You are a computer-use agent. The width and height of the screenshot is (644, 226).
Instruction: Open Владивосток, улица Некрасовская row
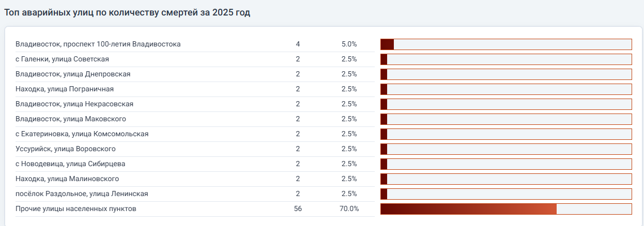(x=74, y=104)
